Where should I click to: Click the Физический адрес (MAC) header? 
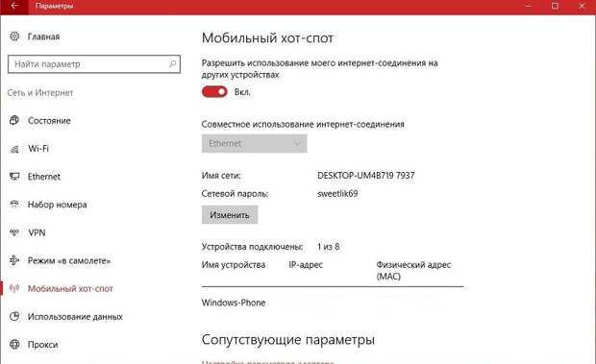(x=413, y=270)
